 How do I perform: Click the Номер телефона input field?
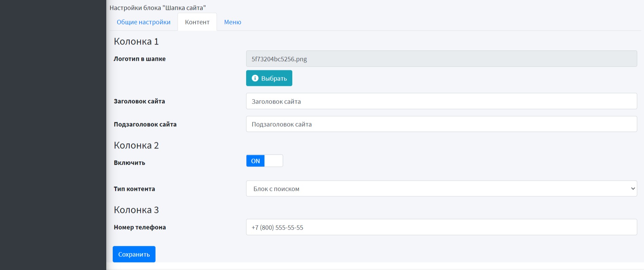pyautogui.click(x=441, y=227)
